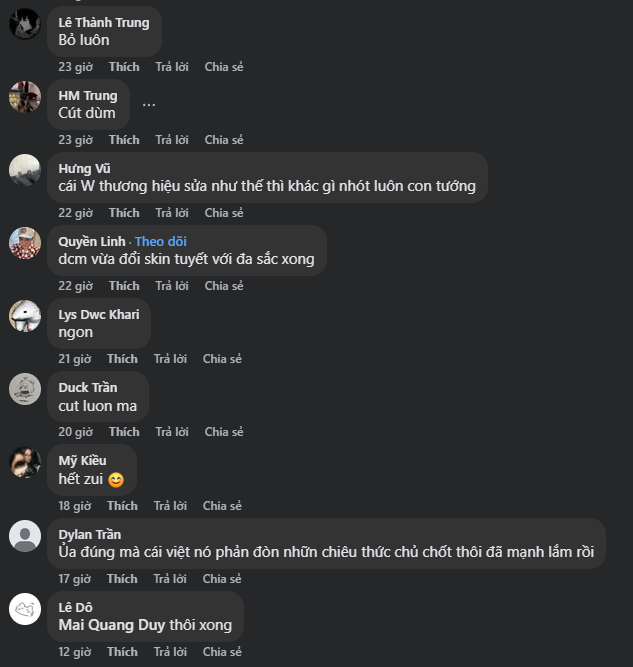The image size is (633, 667).
Task: Open the tagged Mai Quang Duy profile
Action: (111, 625)
